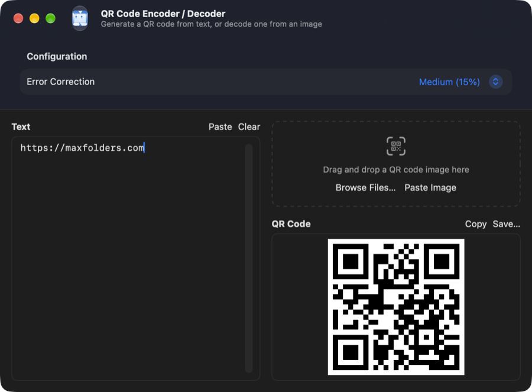
Task: Close the window with the red button
Action: coord(18,18)
